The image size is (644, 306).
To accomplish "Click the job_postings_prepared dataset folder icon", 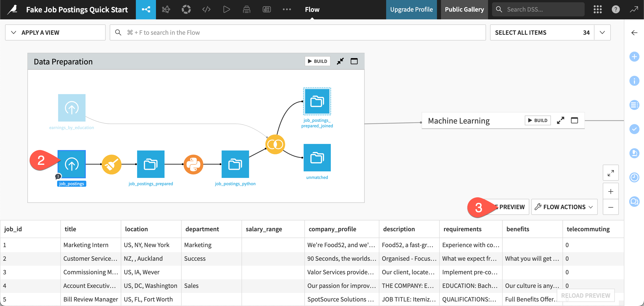I will pos(151,164).
